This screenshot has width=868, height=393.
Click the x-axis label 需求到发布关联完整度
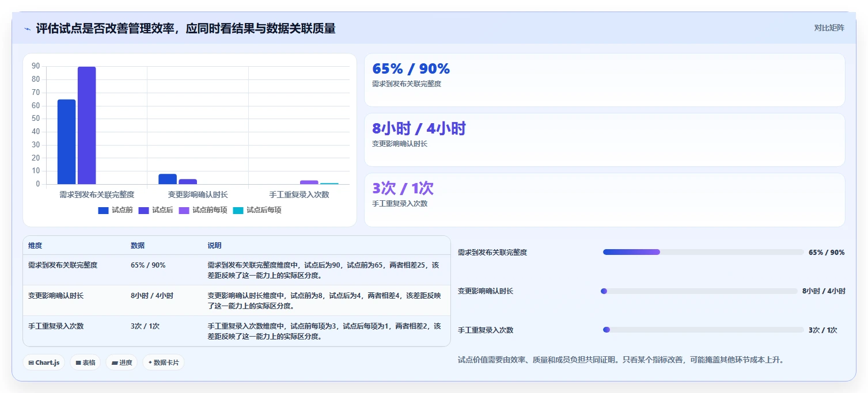pyautogui.click(x=97, y=194)
